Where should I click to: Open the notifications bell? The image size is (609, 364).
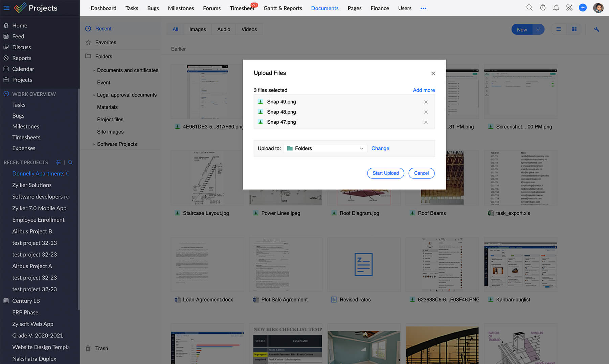(556, 8)
